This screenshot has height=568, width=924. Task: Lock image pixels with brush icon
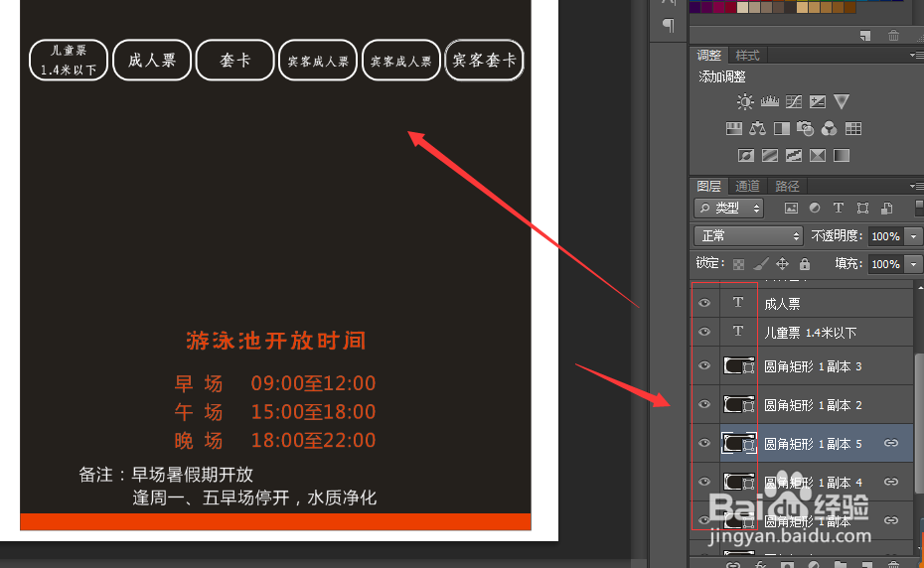point(761,264)
